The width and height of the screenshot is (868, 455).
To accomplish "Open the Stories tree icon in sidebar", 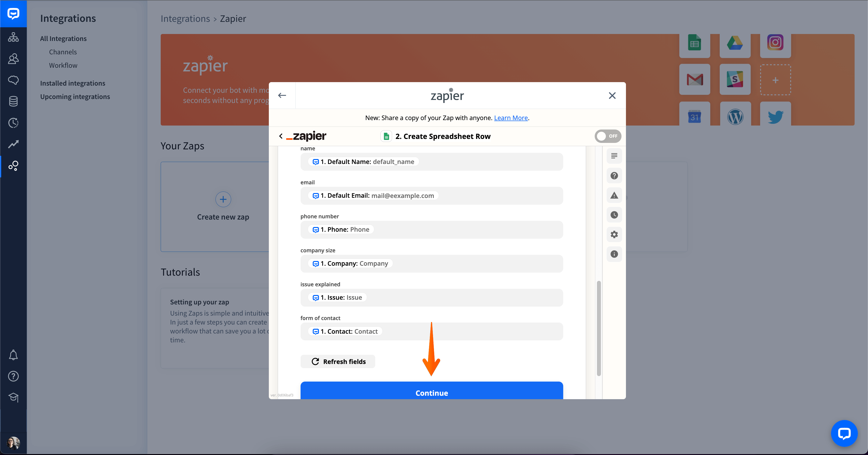I will [13, 37].
